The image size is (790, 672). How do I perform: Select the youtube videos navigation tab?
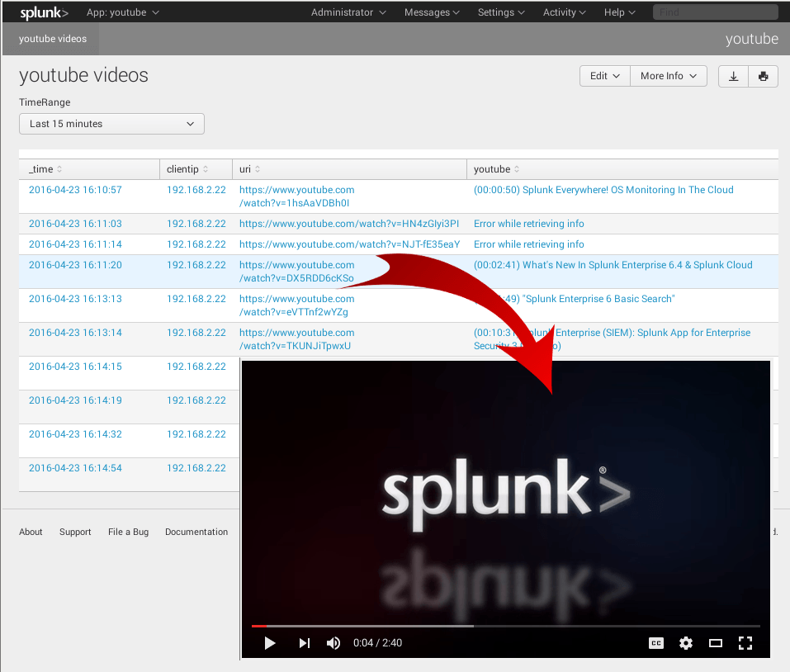point(53,39)
